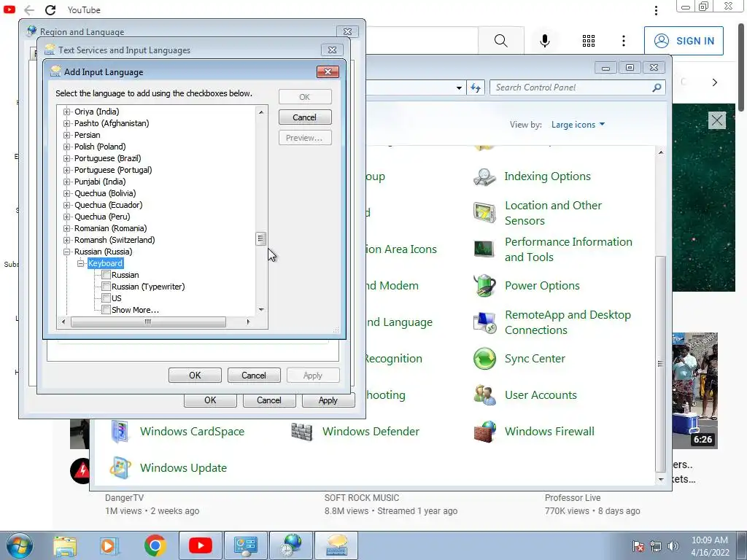Expand the Punjabi (India) node
Screen dimensions: 747x560
pyautogui.click(x=66, y=182)
